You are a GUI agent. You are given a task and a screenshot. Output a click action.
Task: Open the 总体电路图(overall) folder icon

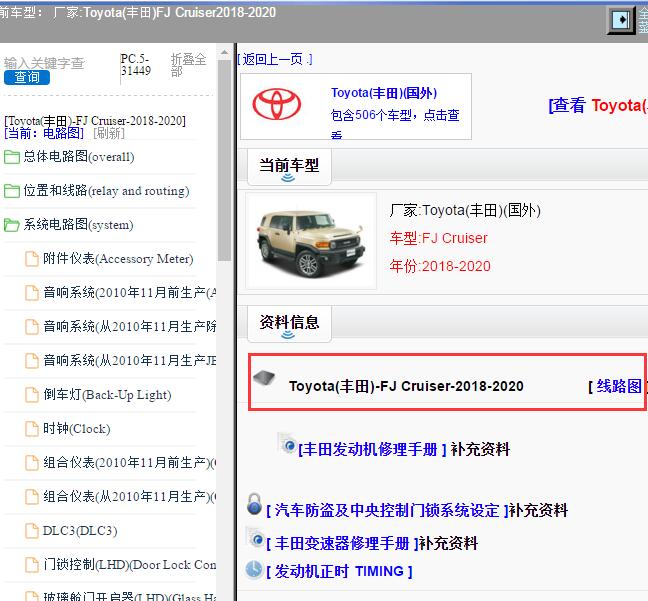(12, 157)
